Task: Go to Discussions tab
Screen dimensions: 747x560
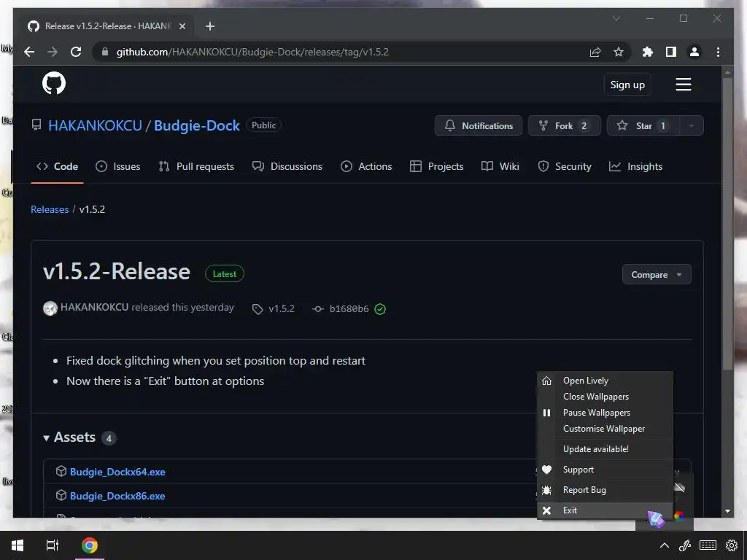Action: 287,167
